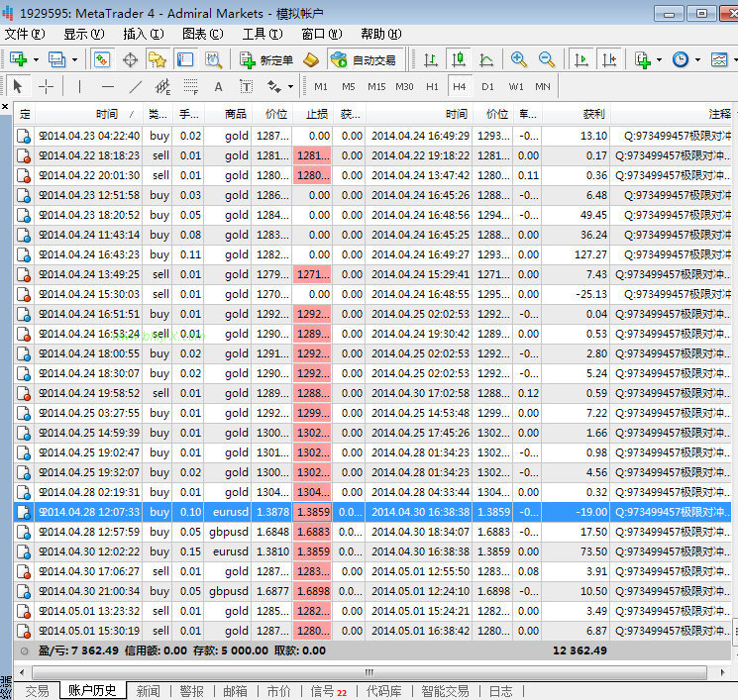
Task: Switch to 智能交易 experts tab
Action: pyautogui.click(x=445, y=691)
